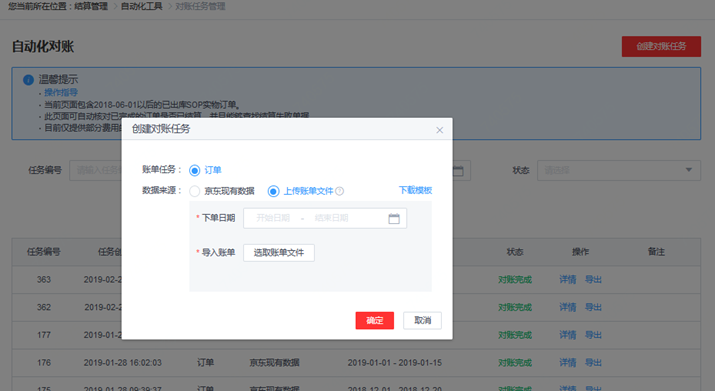The height and width of the screenshot is (391, 715).
Task: Choose 京东现有数据 as data source
Action: point(195,191)
